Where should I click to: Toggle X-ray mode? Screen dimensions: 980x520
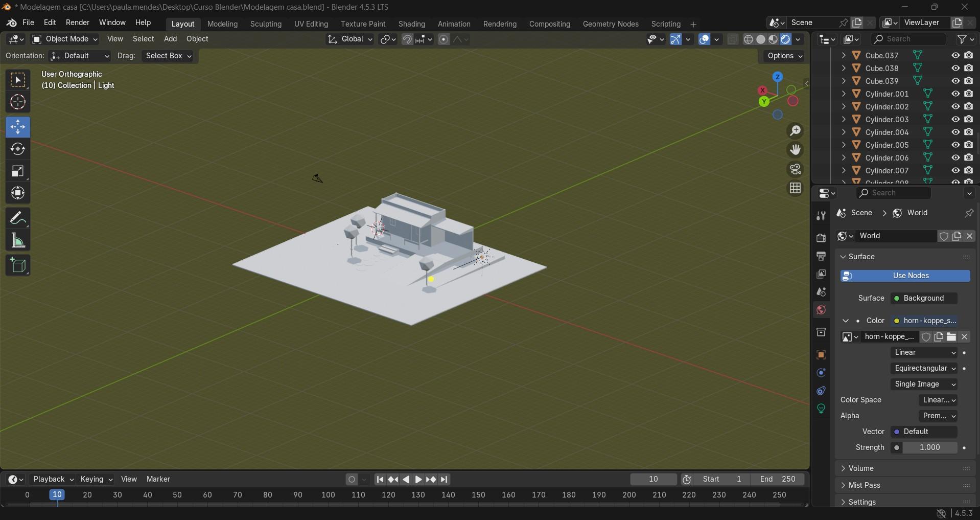point(733,39)
